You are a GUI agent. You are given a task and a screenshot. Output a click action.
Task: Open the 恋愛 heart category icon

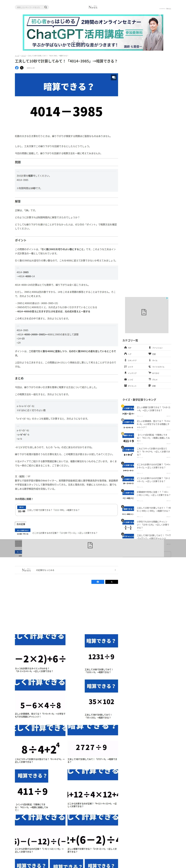(150, 354)
